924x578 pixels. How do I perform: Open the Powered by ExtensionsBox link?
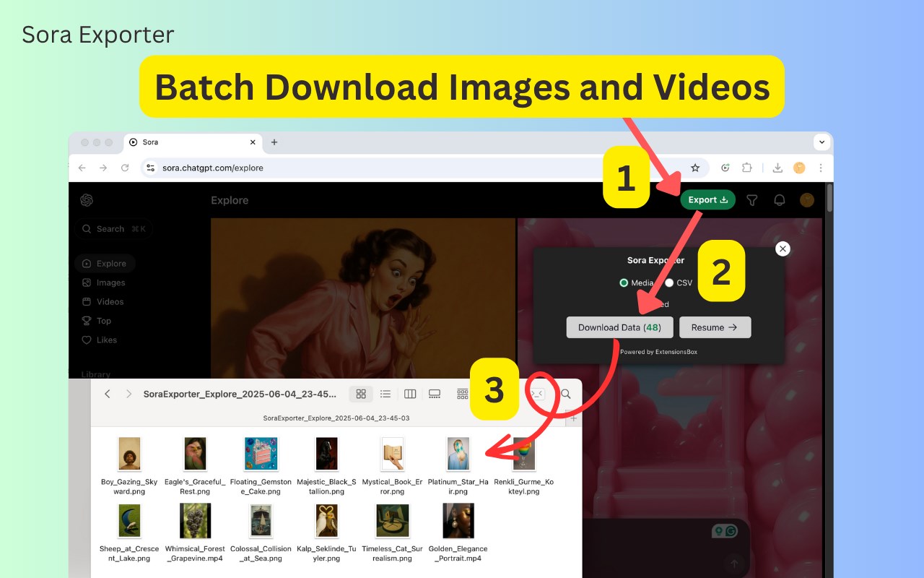(x=658, y=352)
